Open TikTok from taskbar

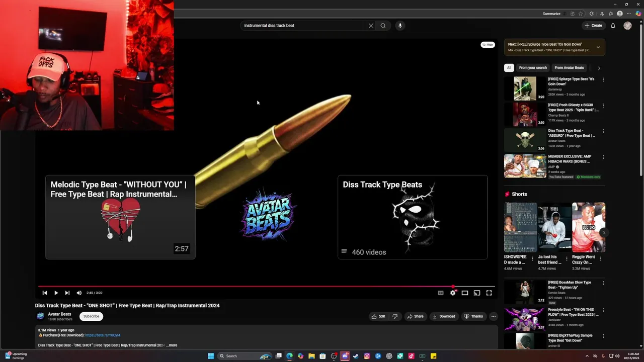tap(411, 356)
